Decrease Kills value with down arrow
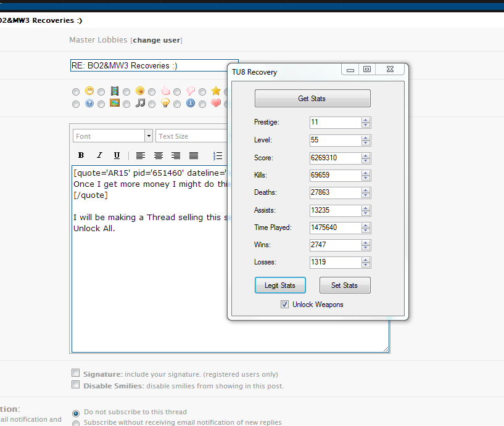The width and height of the screenshot is (504, 426). pos(365,178)
